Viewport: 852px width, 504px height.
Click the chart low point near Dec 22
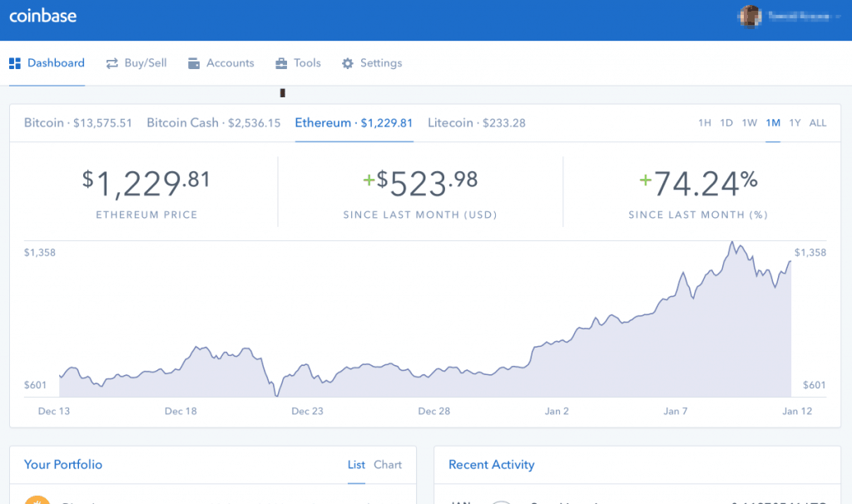[277, 395]
